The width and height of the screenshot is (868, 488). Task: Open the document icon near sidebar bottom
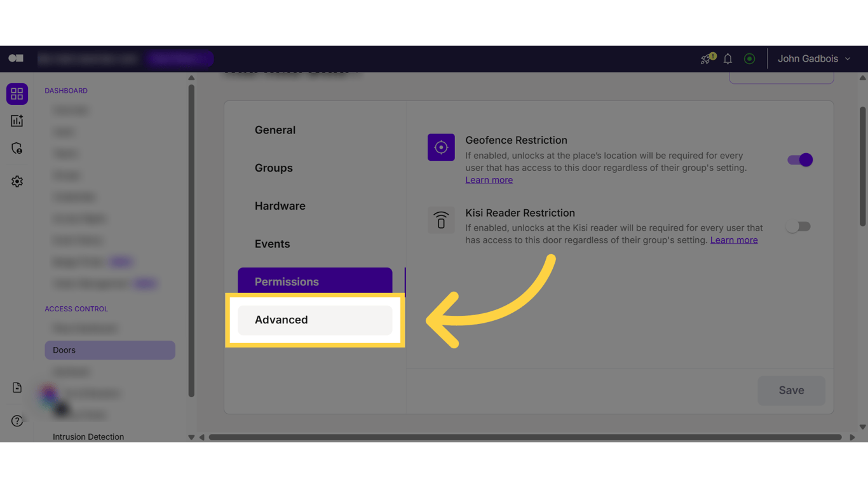point(17,387)
